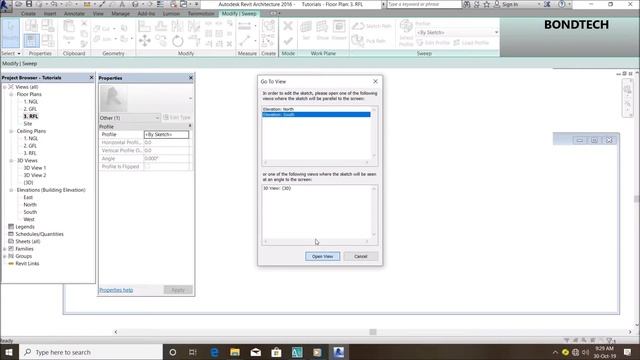Click the Cancel Edit Mode red X
The image size is (640, 360).
click(288, 26)
